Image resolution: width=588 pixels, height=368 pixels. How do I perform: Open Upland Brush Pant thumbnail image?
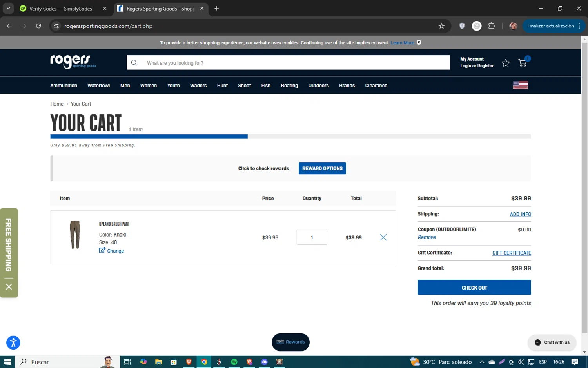point(75,235)
